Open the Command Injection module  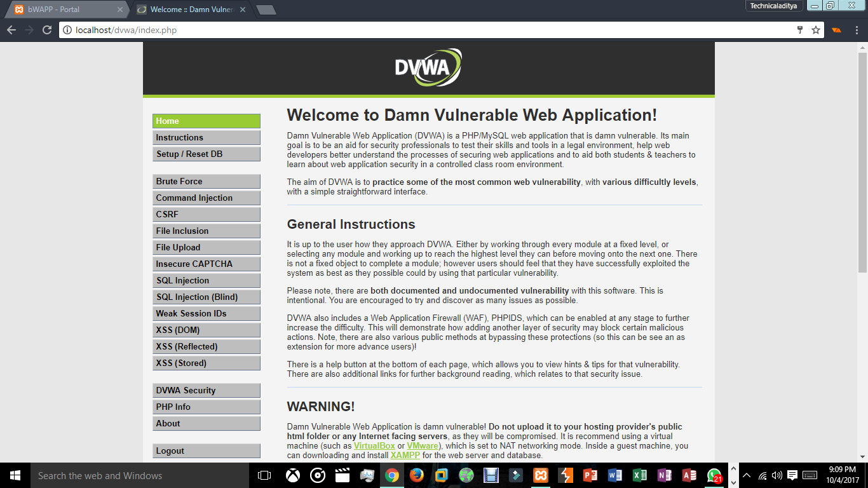click(207, 198)
